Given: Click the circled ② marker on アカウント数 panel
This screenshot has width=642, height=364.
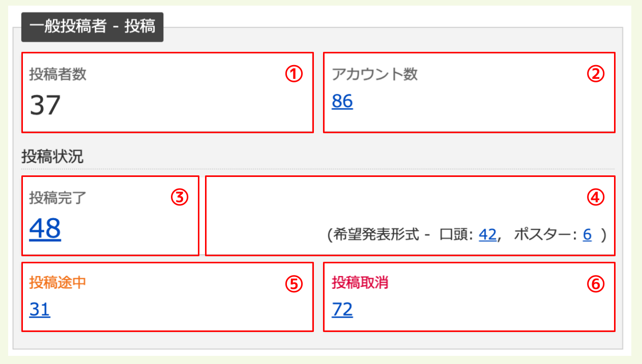Looking at the screenshot, I should point(596,75).
